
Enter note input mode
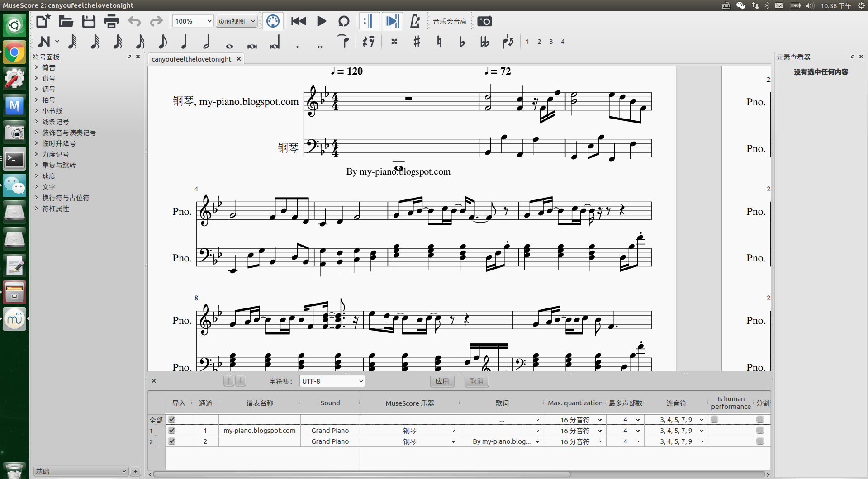tap(44, 42)
